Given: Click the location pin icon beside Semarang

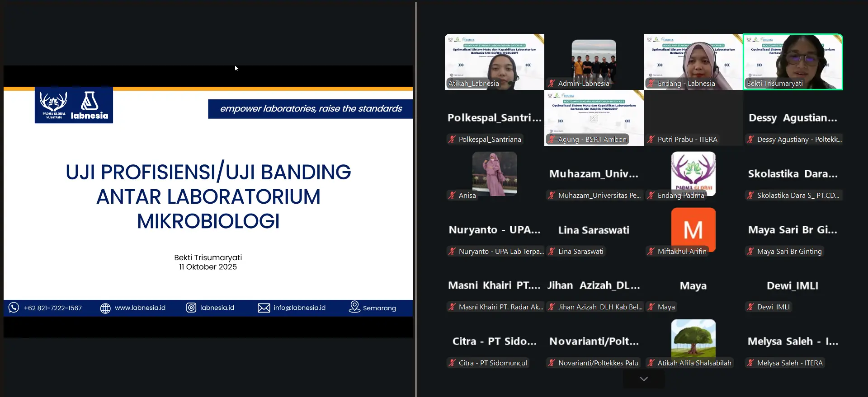Looking at the screenshot, I should (x=354, y=307).
